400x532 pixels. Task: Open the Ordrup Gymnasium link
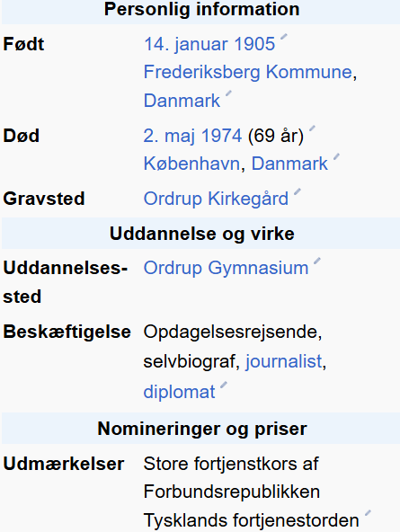[x=226, y=269]
